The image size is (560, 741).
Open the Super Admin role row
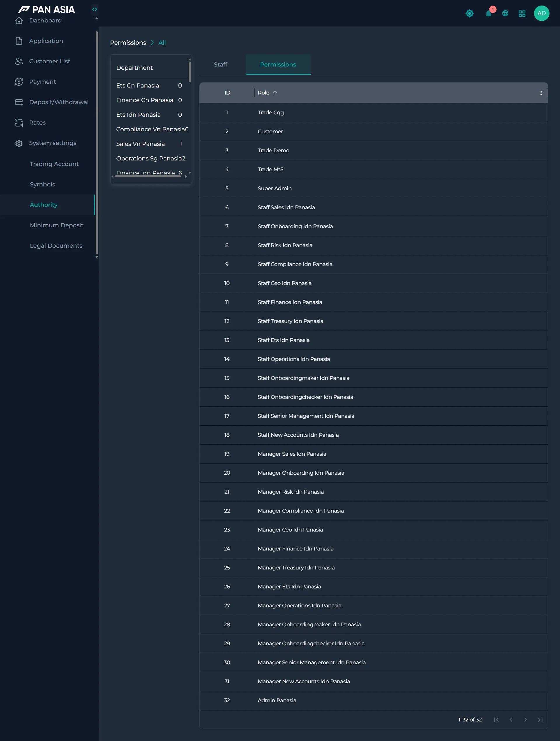click(x=373, y=188)
